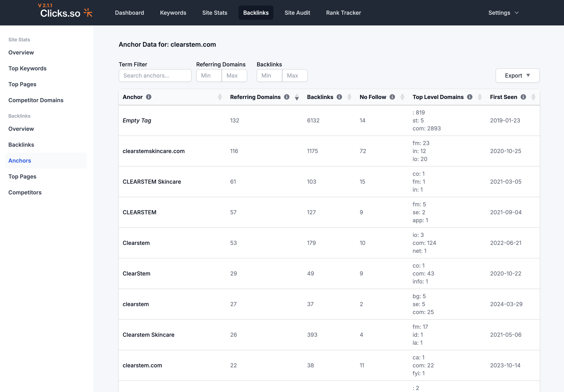Click the version label V 2.1.1
564x392 pixels.
45,5
